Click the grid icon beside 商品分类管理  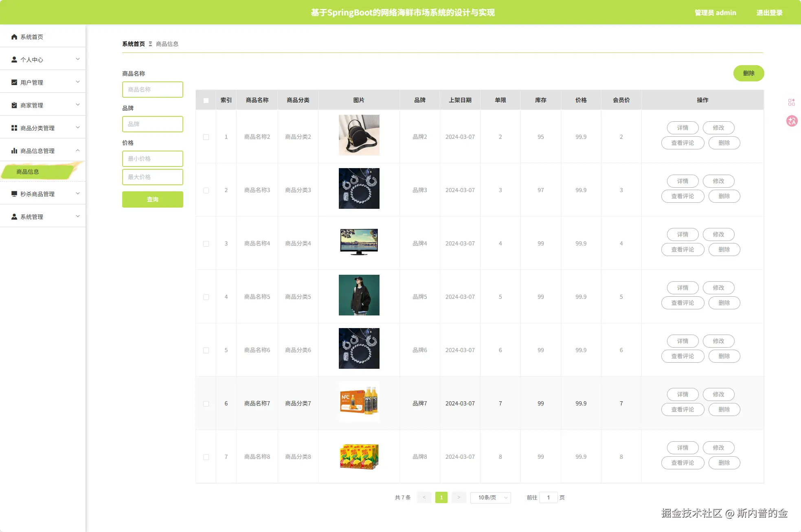pyautogui.click(x=14, y=128)
